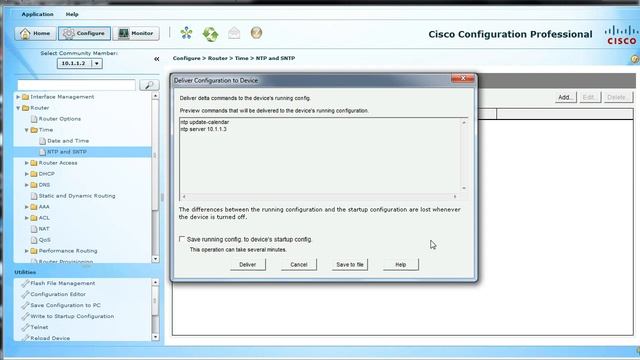Viewport: 640px width, 360px height.
Task: Expand the Performance Routing folder
Action: (x=27, y=251)
